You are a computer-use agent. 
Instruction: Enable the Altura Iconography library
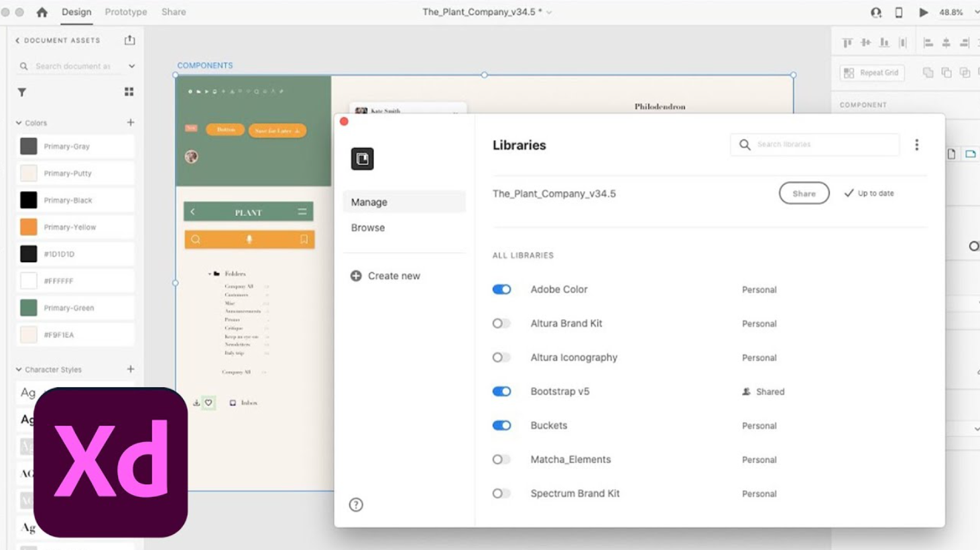[501, 357]
